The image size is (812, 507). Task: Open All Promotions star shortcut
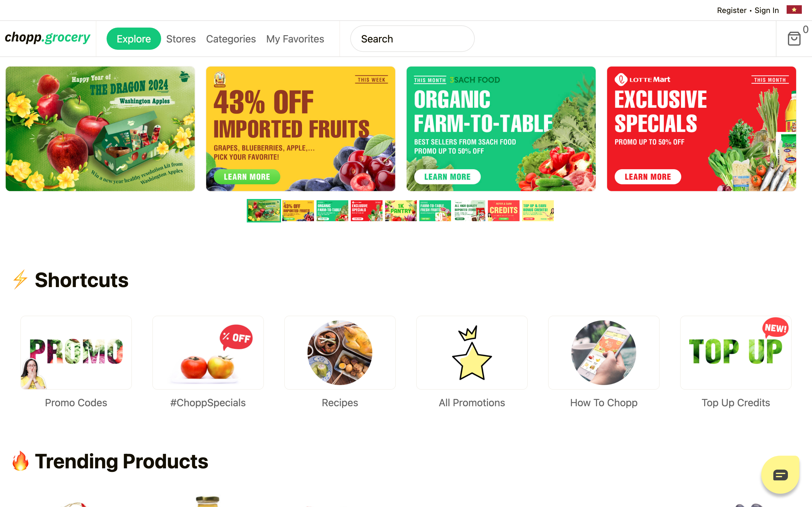[x=472, y=353]
